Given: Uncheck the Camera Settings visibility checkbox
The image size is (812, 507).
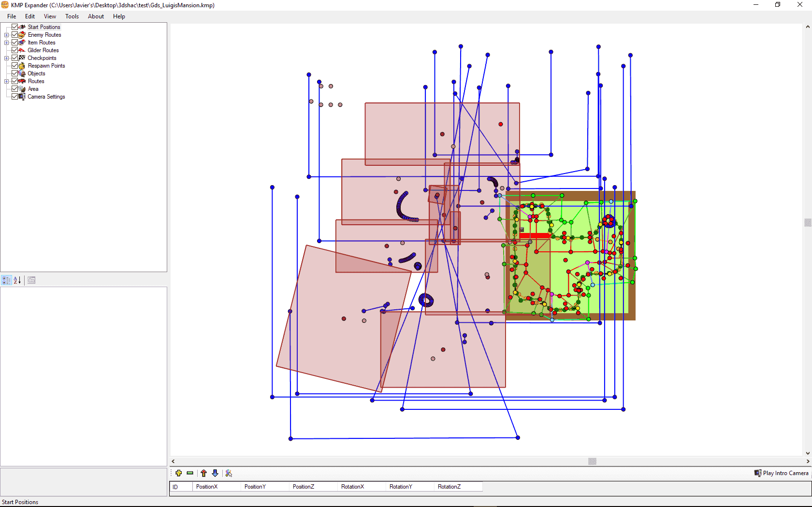Looking at the screenshot, I should [x=14, y=97].
